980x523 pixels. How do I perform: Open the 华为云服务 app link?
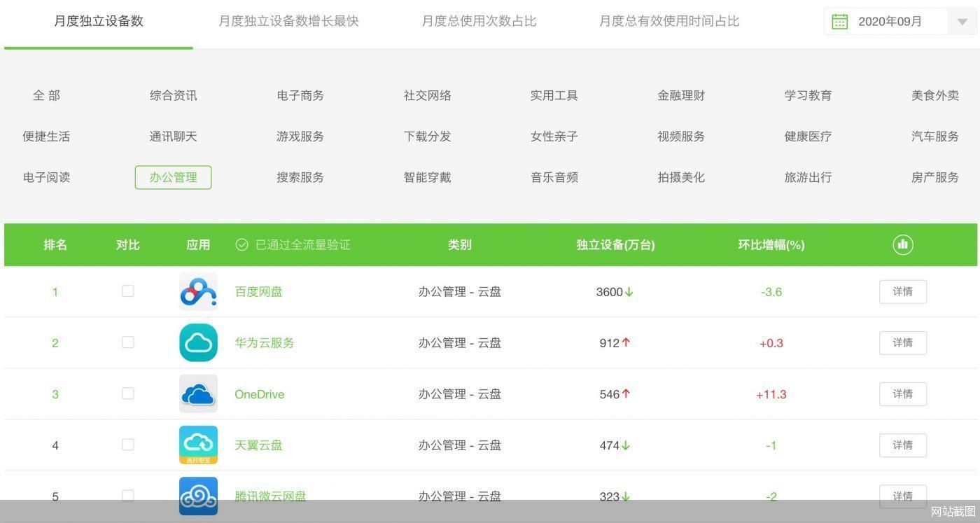265,343
